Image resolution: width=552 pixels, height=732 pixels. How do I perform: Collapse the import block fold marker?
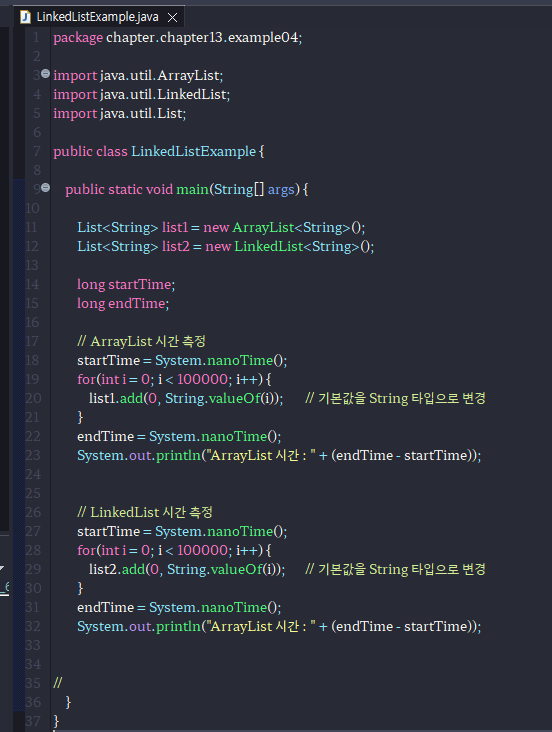pyautogui.click(x=45, y=73)
